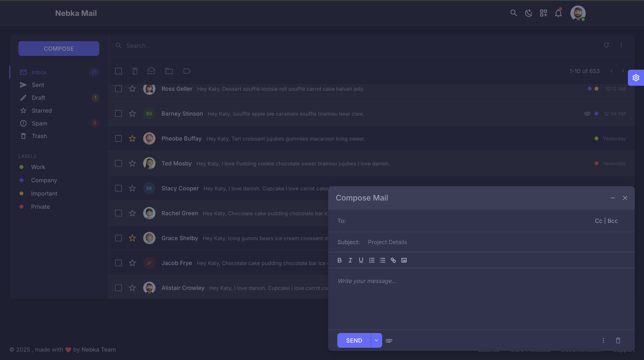Open the search icon in the top bar
The image size is (644, 360).
point(514,13)
